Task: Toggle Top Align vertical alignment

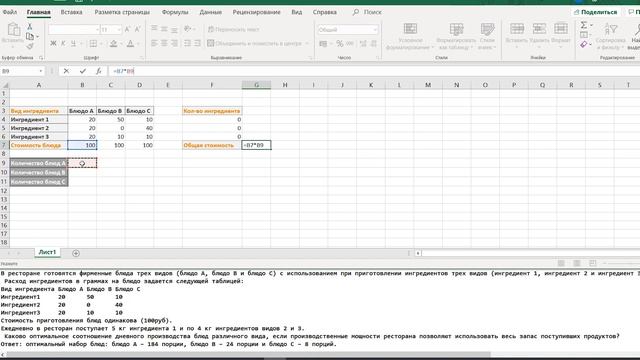Action: pyautogui.click(x=154, y=29)
